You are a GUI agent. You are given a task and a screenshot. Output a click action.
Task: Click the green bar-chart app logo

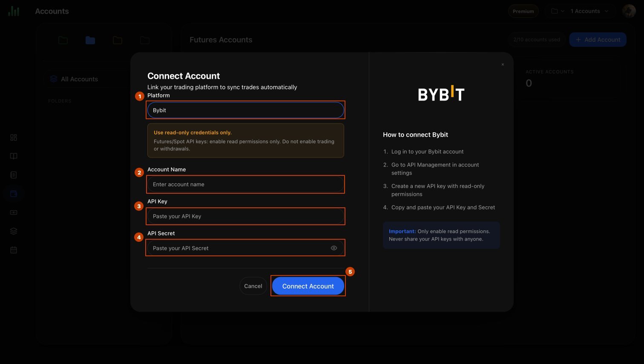[x=14, y=11]
